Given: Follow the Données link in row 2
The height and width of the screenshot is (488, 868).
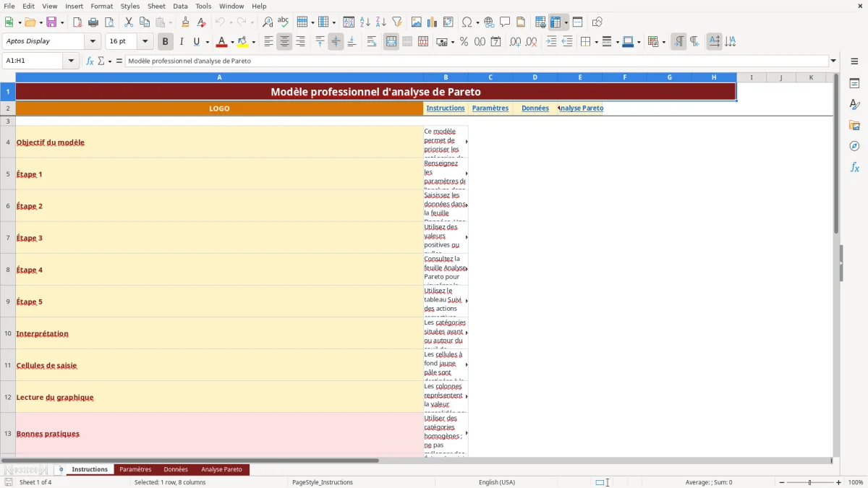Looking at the screenshot, I should click(x=535, y=108).
